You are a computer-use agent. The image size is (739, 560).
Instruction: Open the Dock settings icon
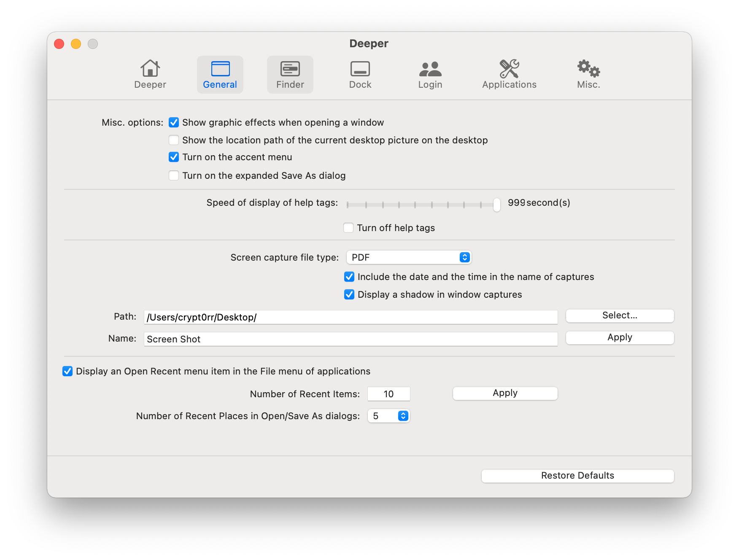click(360, 69)
